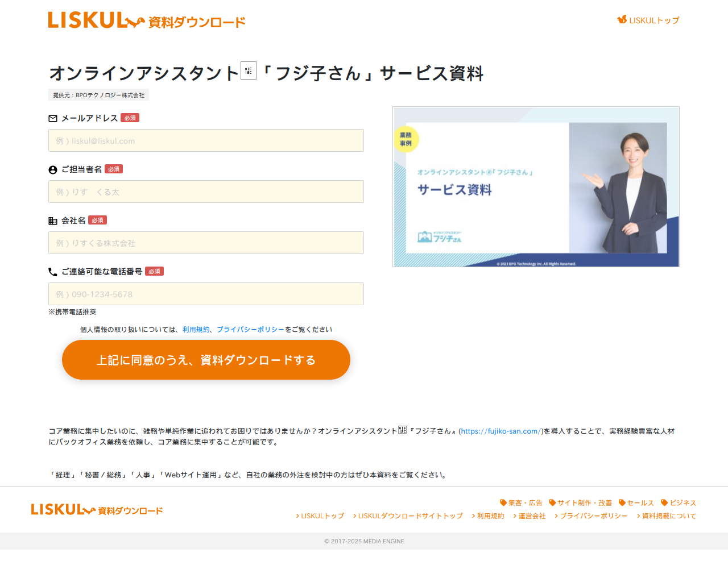
Task: Click the tag icon beside セールス
Action: tap(622, 503)
